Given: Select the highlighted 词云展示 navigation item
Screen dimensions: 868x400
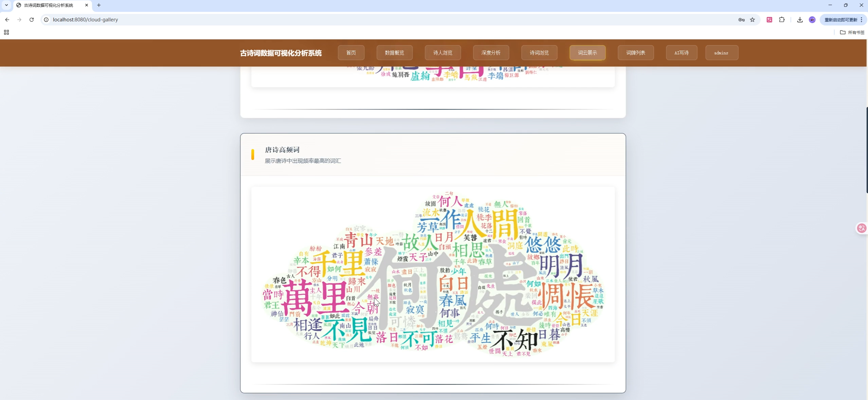Looking at the screenshot, I should (587, 53).
